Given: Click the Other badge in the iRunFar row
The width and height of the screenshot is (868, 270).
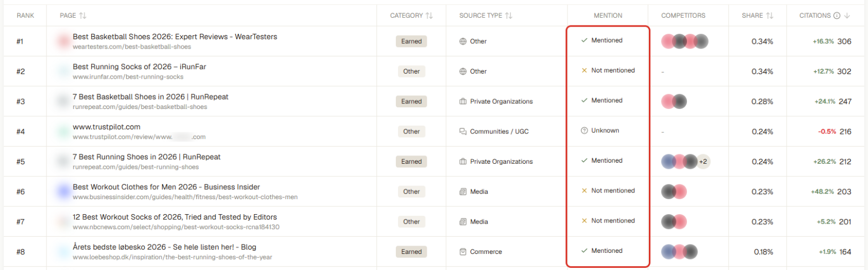Looking at the screenshot, I should [411, 71].
